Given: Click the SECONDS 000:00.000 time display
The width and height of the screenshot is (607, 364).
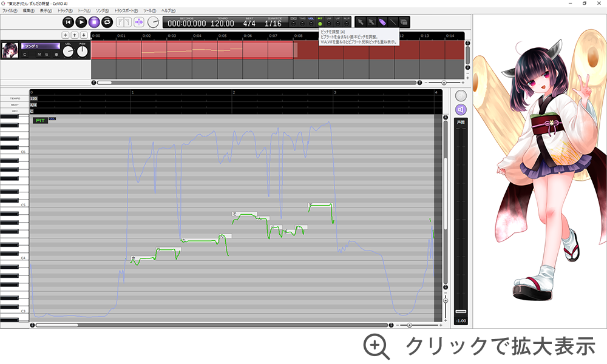Looking at the screenshot, I should tap(186, 22).
